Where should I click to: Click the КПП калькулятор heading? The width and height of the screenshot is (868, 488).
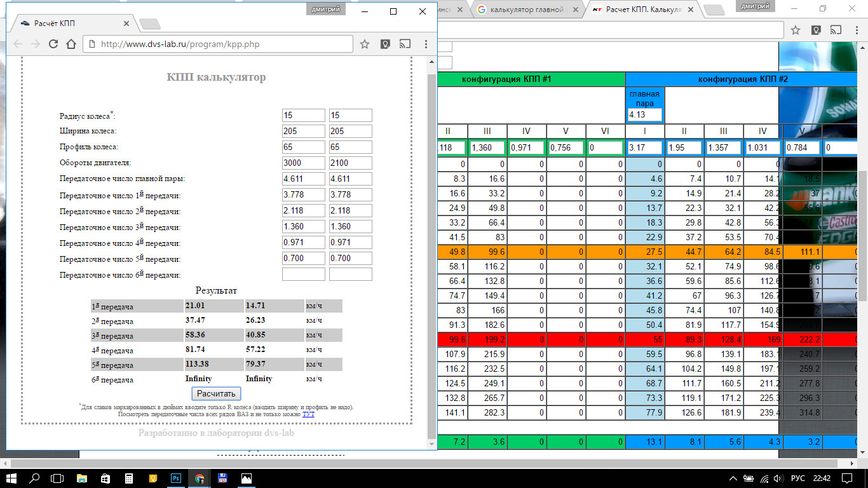click(216, 78)
